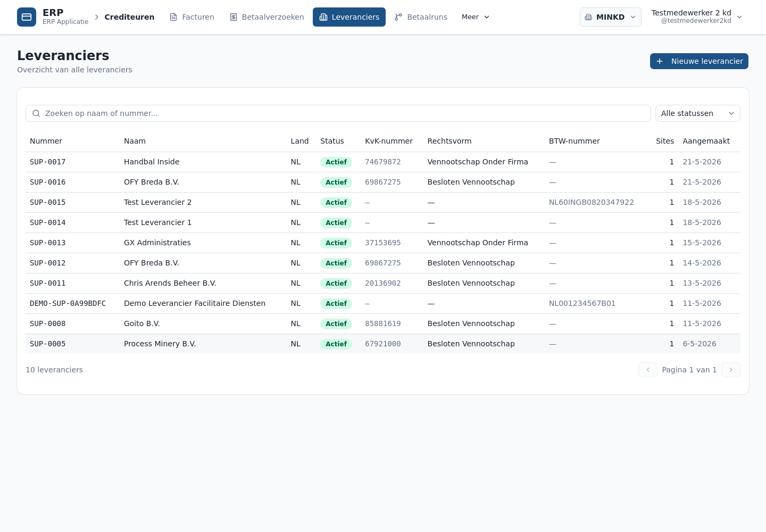The height and width of the screenshot is (532, 766).
Task: Select Demo Leverancier Facilitaire Diensten
Action: pos(195,303)
